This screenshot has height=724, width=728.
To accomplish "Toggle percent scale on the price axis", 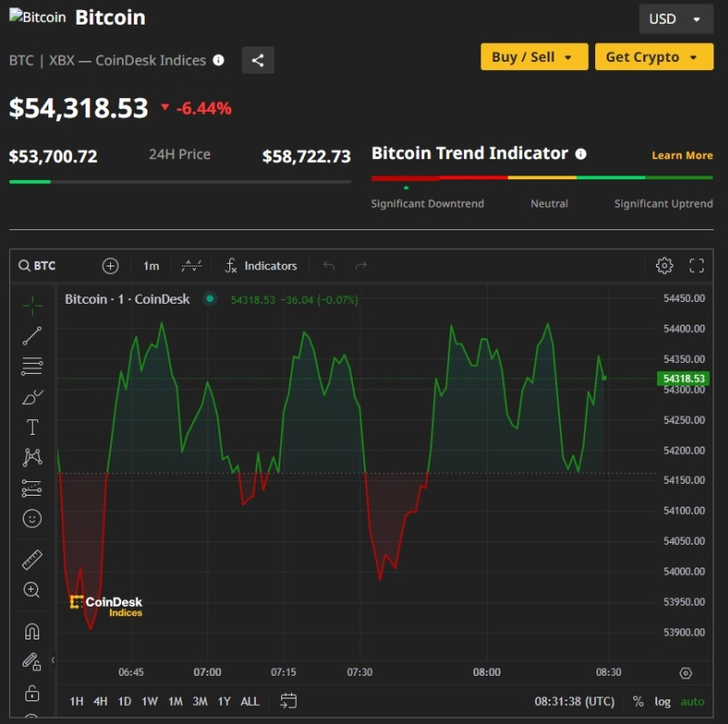I will 638,701.
